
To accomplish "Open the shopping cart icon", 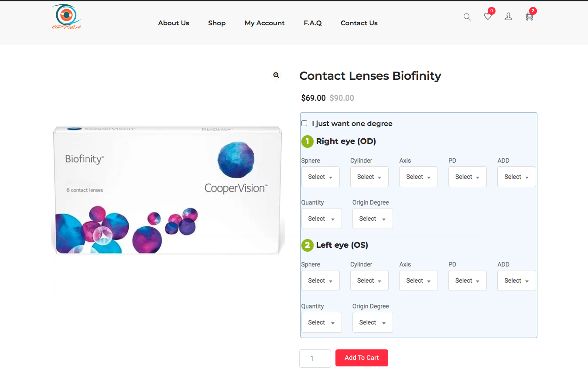I will (x=529, y=17).
